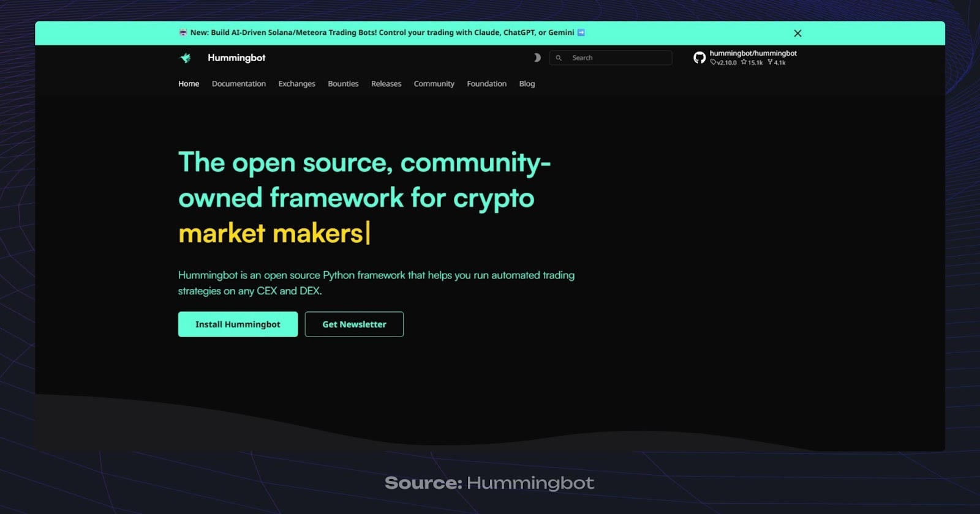Click the 15.1k stars count
The height and width of the screenshot is (514, 980).
pyautogui.click(x=752, y=62)
